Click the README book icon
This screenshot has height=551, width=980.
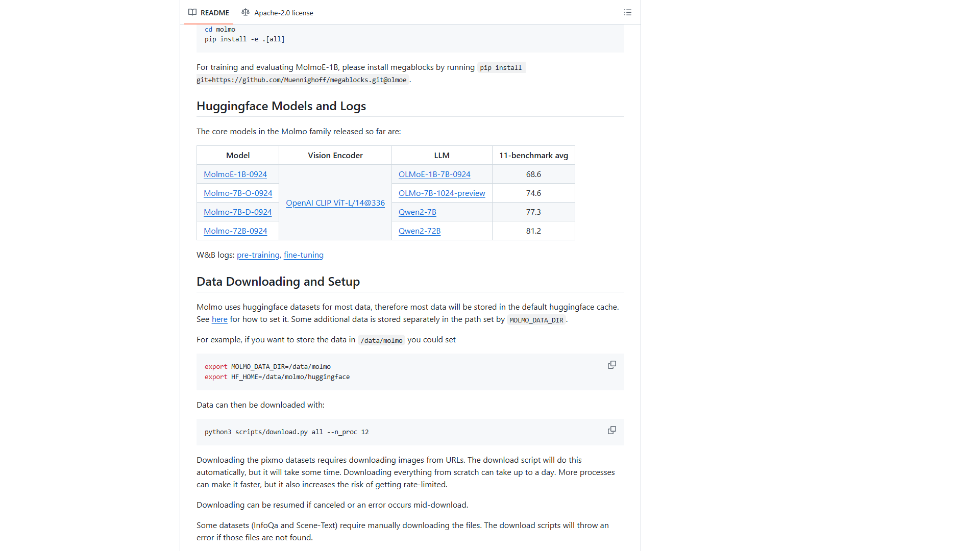192,12
